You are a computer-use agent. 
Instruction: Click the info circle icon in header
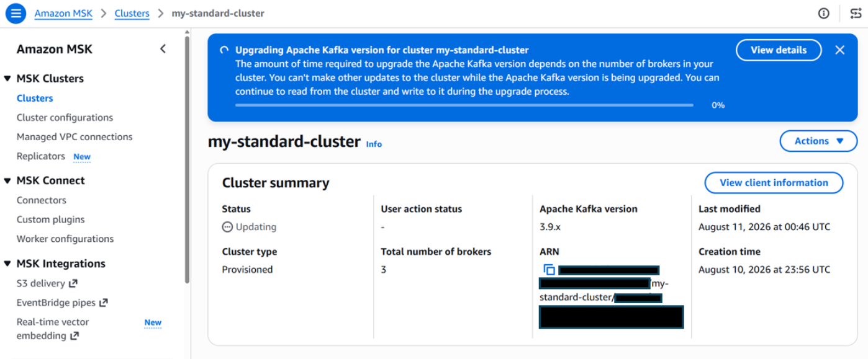pos(823,13)
